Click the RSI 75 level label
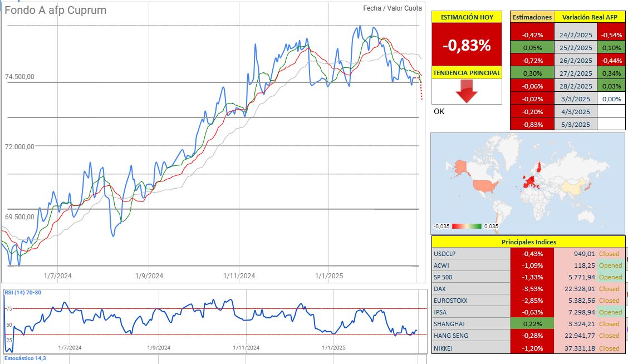The height and width of the screenshot is (364, 628). pyautogui.click(x=9, y=309)
